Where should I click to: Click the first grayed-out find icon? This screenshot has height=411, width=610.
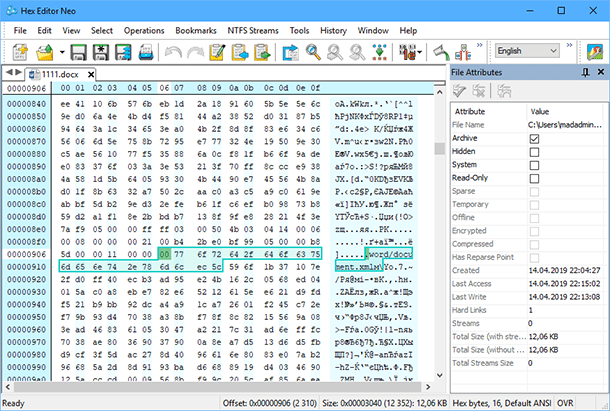point(335,52)
